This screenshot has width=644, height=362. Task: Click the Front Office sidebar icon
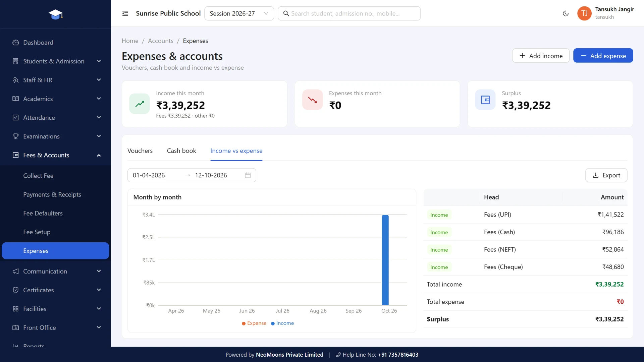(15, 327)
